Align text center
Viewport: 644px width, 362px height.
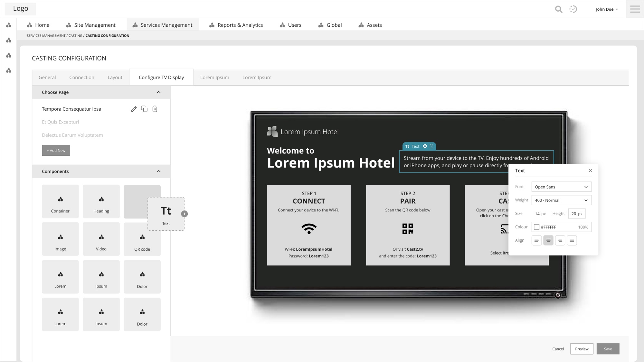(548, 240)
